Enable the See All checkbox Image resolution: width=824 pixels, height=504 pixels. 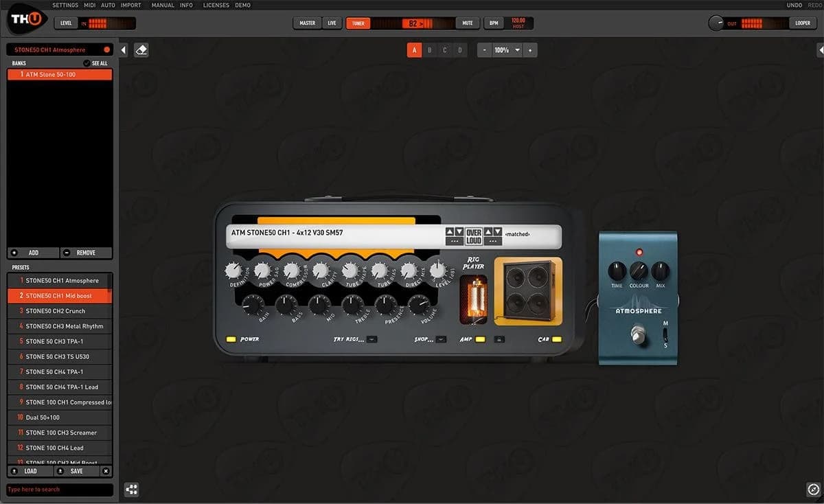coord(87,63)
